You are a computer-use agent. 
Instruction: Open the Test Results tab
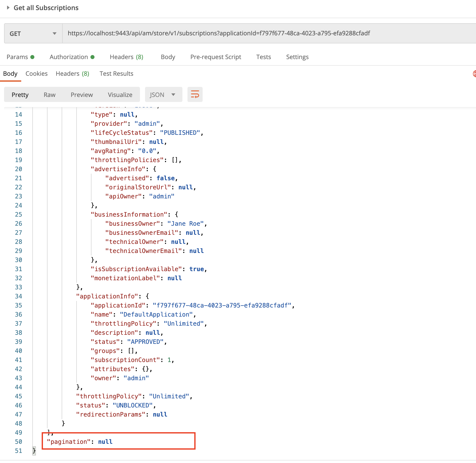(x=116, y=73)
